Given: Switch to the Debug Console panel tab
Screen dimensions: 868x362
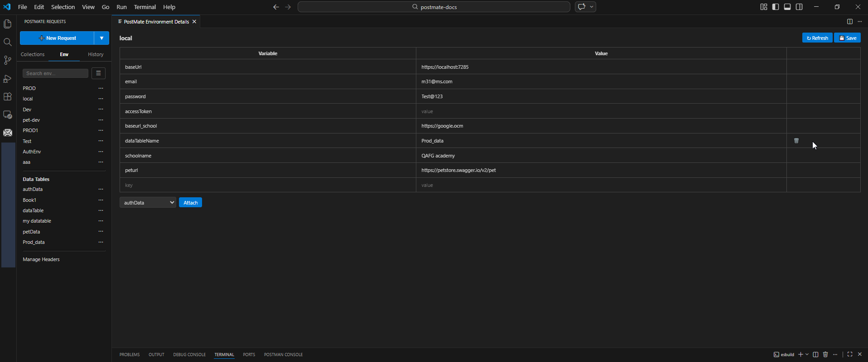Looking at the screenshot, I should [189, 355].
